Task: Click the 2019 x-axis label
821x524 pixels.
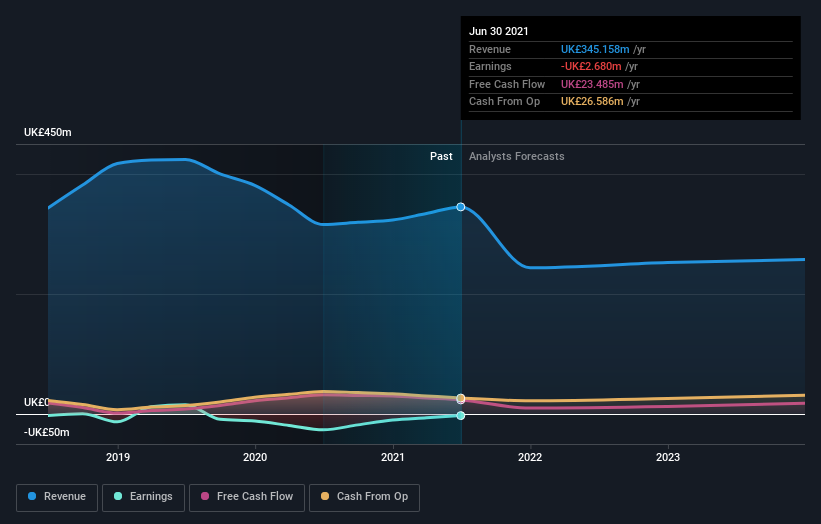Action: (118, 457)
